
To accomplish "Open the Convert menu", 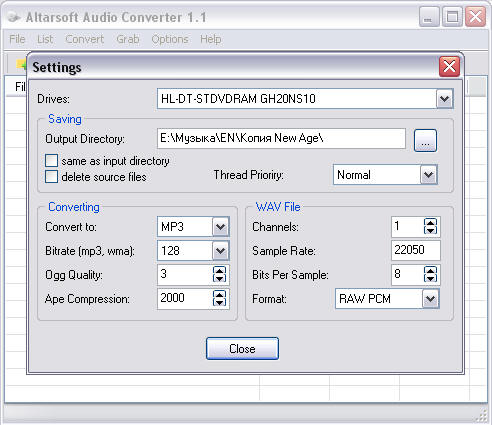I will 84,39.
